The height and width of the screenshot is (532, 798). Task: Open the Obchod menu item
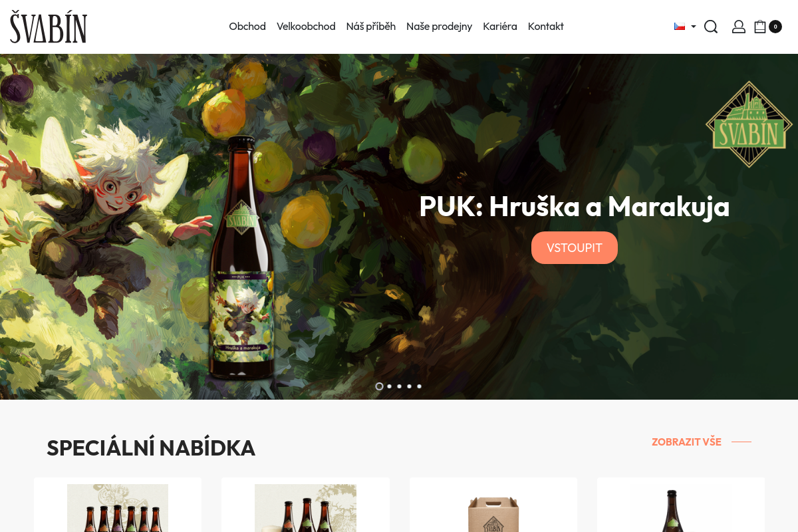click(x=247, y=27)
